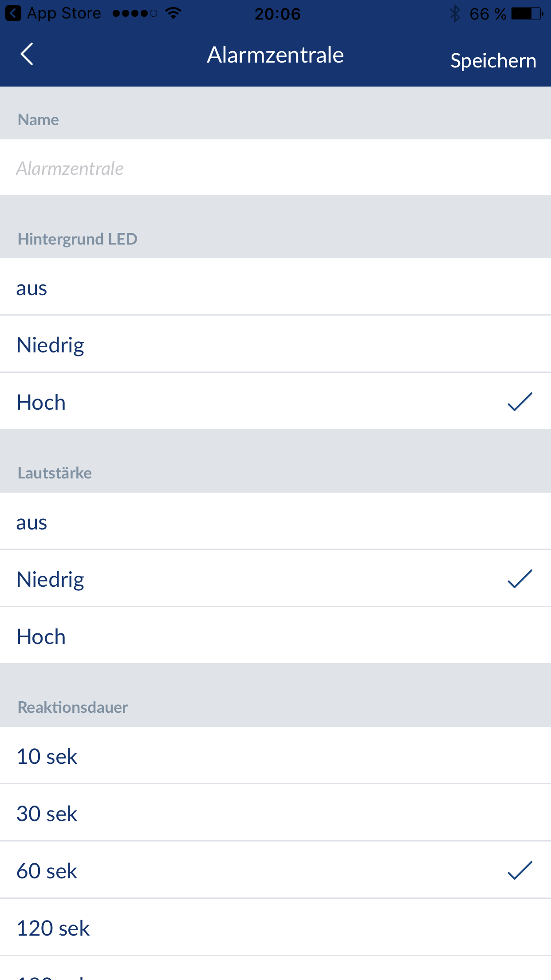Tap the checkmark beside Niedrig volume option
This screenshot has width=551, height=980.
click(x=520, y=579)
